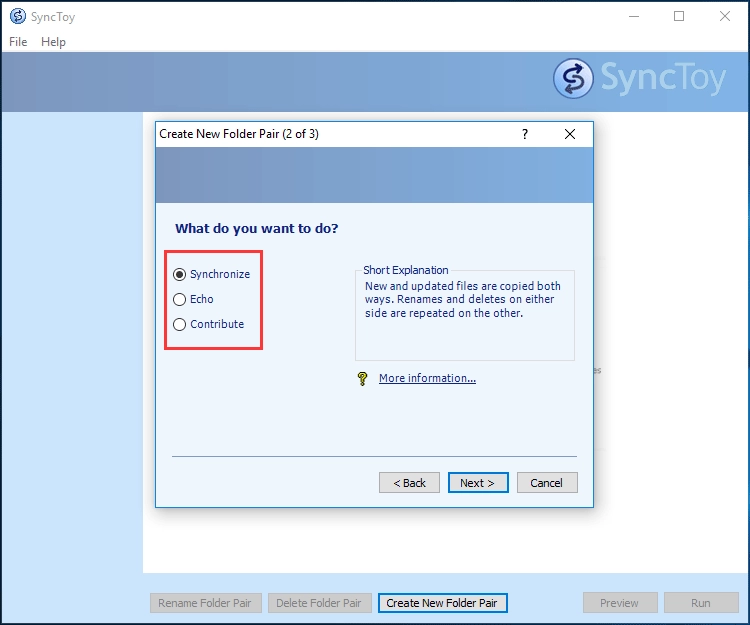Click the Preview button
Screen dimensions: 750x625
point(620,603)
